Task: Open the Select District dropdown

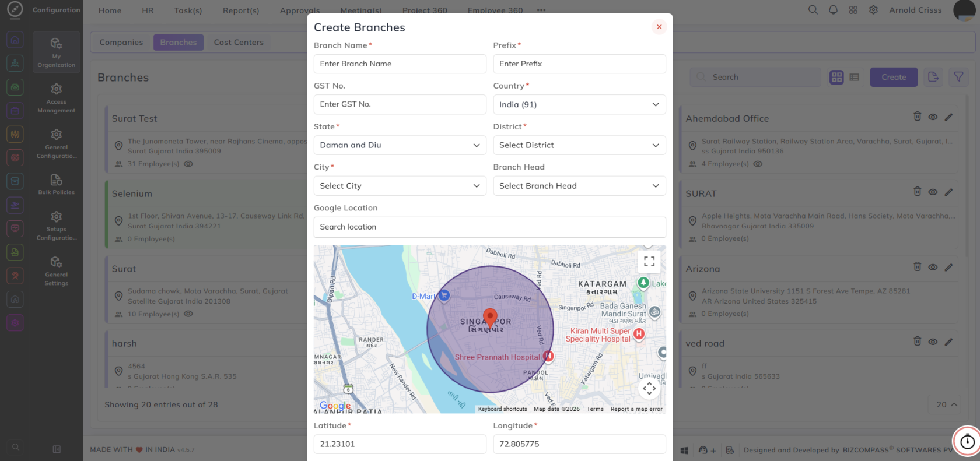Action: click(579, 145)
